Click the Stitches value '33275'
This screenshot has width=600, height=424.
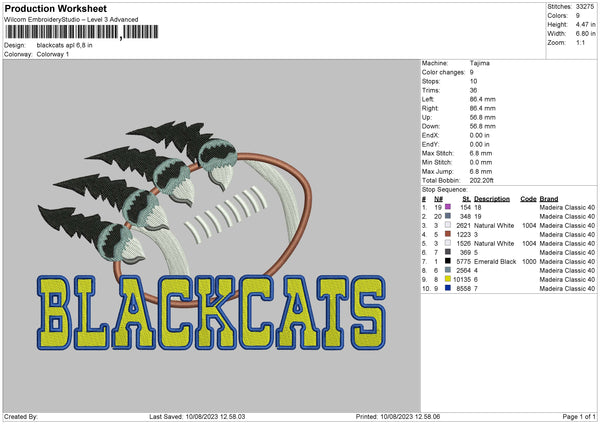coord(585,7)
